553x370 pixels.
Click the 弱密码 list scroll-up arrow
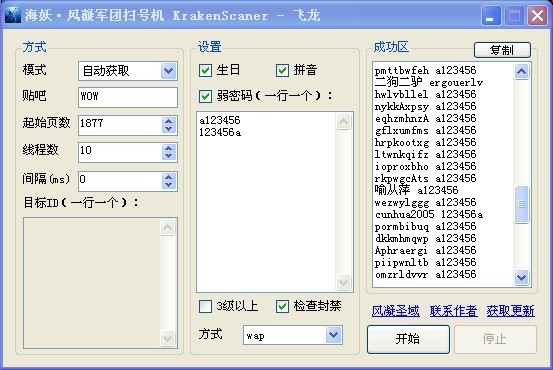coord(344,122)
